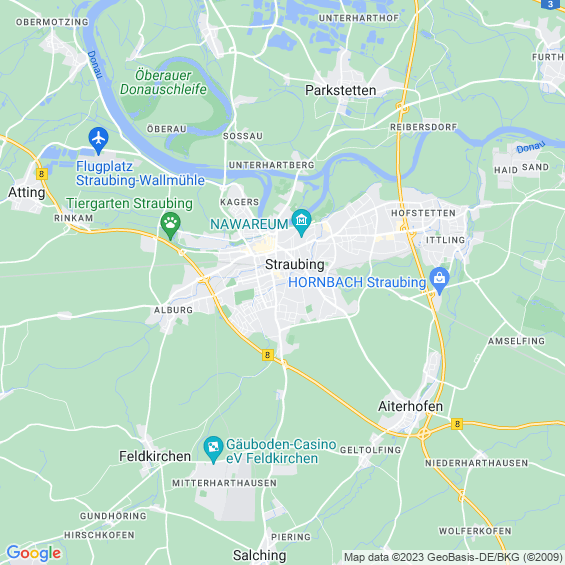Click the Gäuboden-Casino eV Feldkirchen label
This screenshot has width=565, height=565.
(281, 451)
